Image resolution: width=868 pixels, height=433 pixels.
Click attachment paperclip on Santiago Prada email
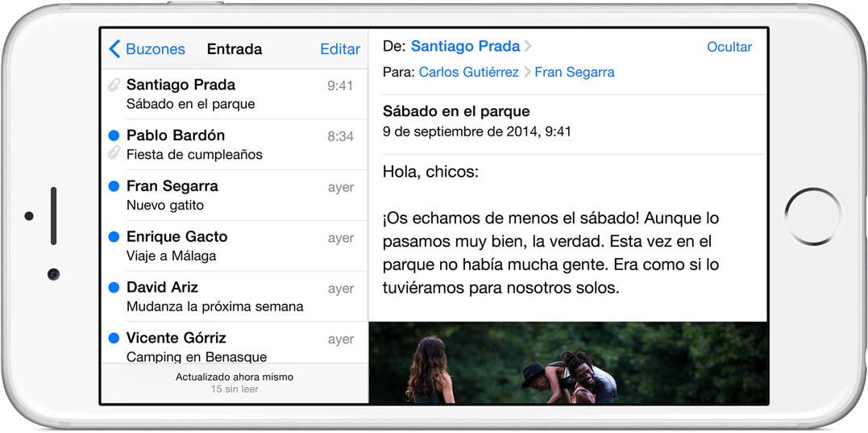click(x=114, y=85)
